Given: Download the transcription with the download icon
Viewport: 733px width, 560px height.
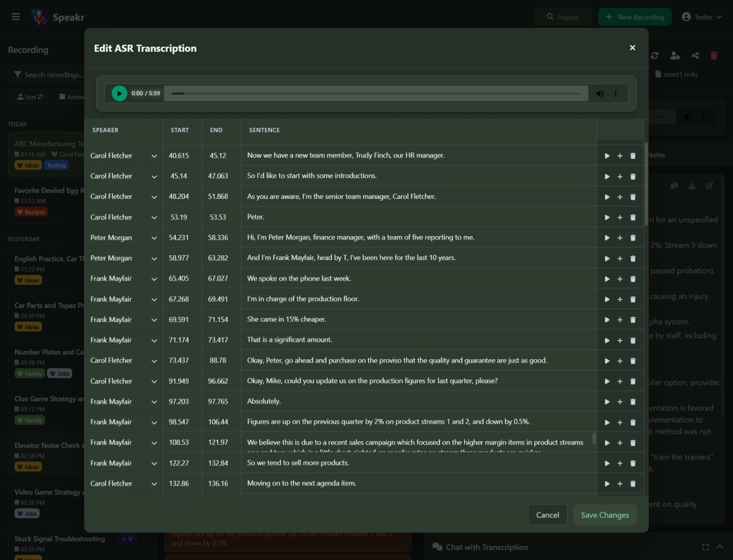Looking at the screenshot, I should 692,186.
